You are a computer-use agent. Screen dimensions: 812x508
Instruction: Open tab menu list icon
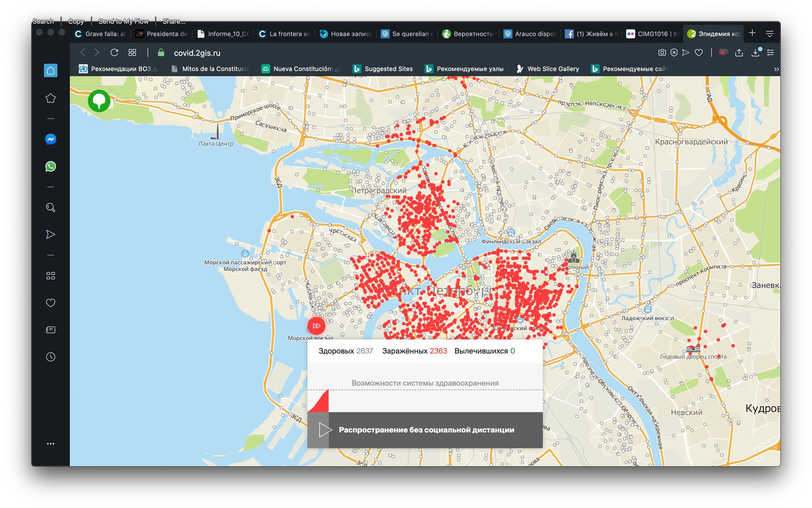click(770, 34)
